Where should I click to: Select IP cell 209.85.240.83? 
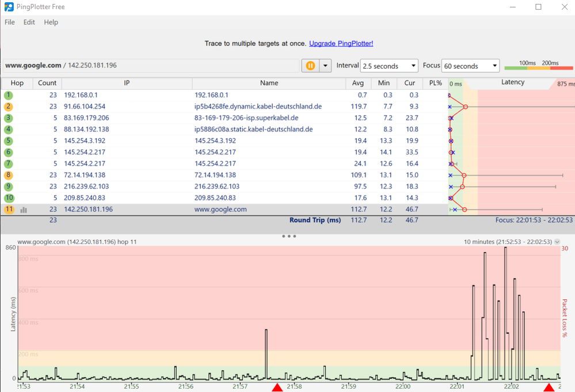point(85,197)
